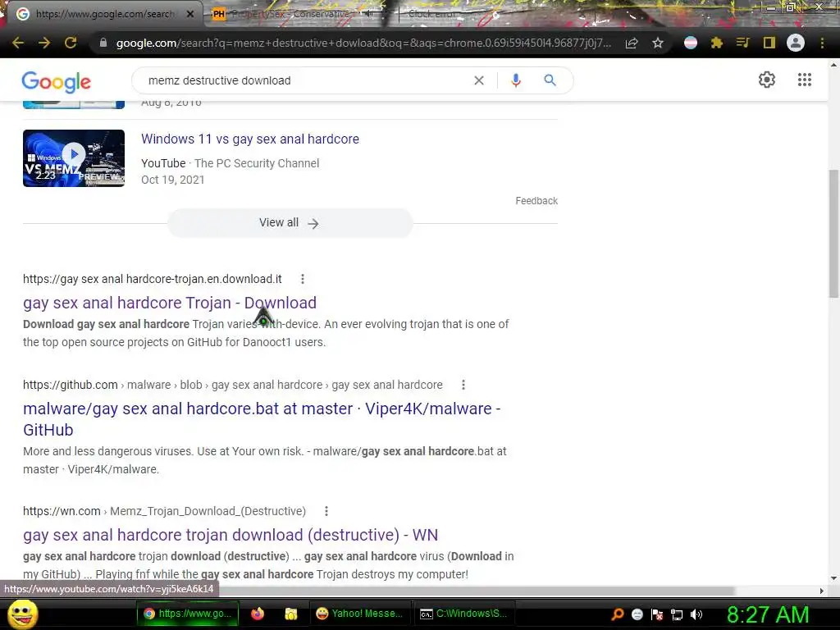Click the View all videos button
The image size is (840, 630).
click(x=290, y=223)
